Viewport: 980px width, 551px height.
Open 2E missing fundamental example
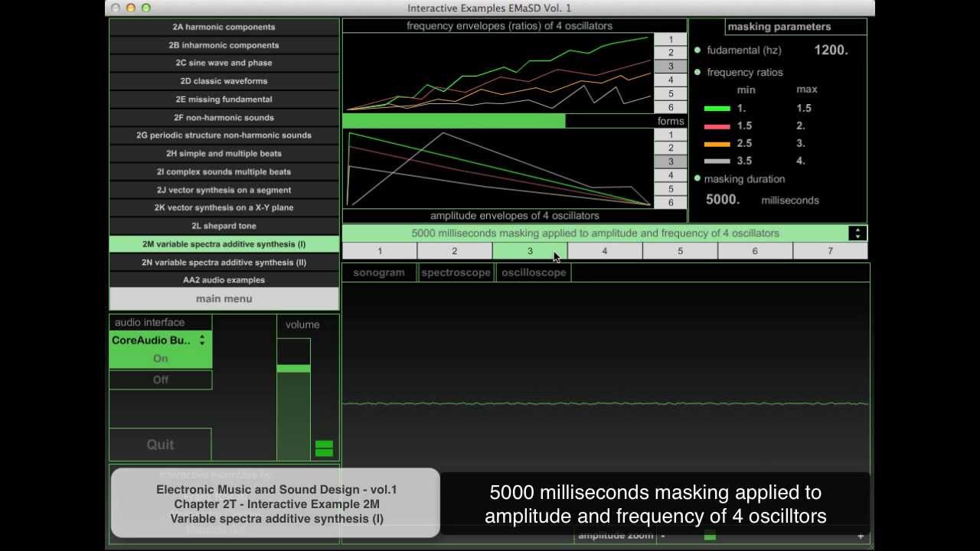click(224, 99)
